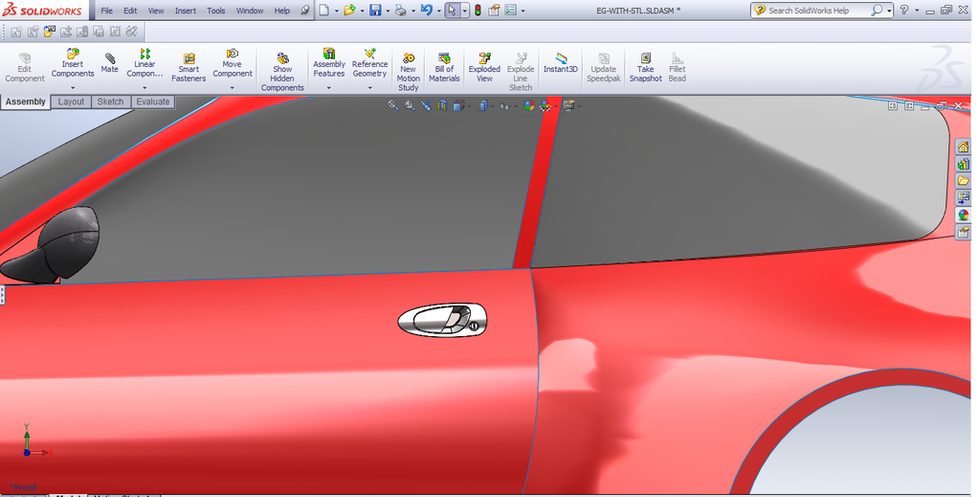The height and width of the screenshot is (497, 980).
Task: Open the Tools menu
Action: tap(215, 11)
